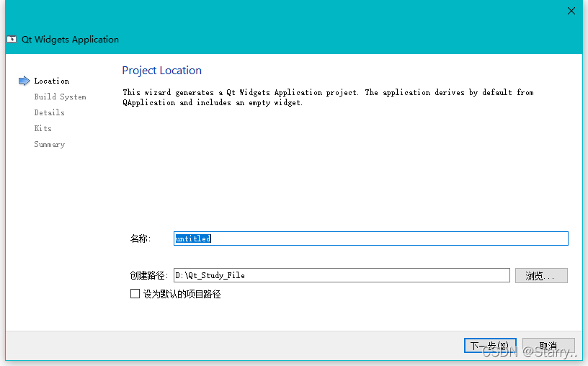Select the Location wizard step
This screenshot has height=366, width=588.
[x=52, y=81]
